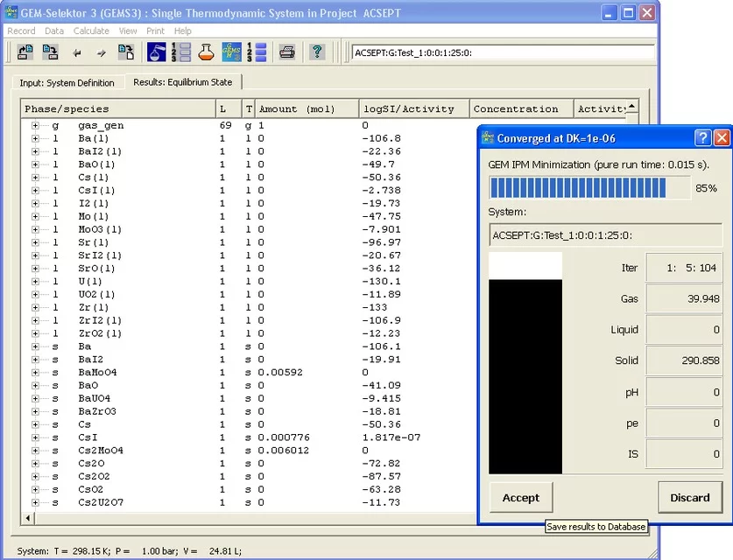The width and height of the screenshot is (733, 560).
Task: Click the printer icon in toolbar
Action: point(287,52)
